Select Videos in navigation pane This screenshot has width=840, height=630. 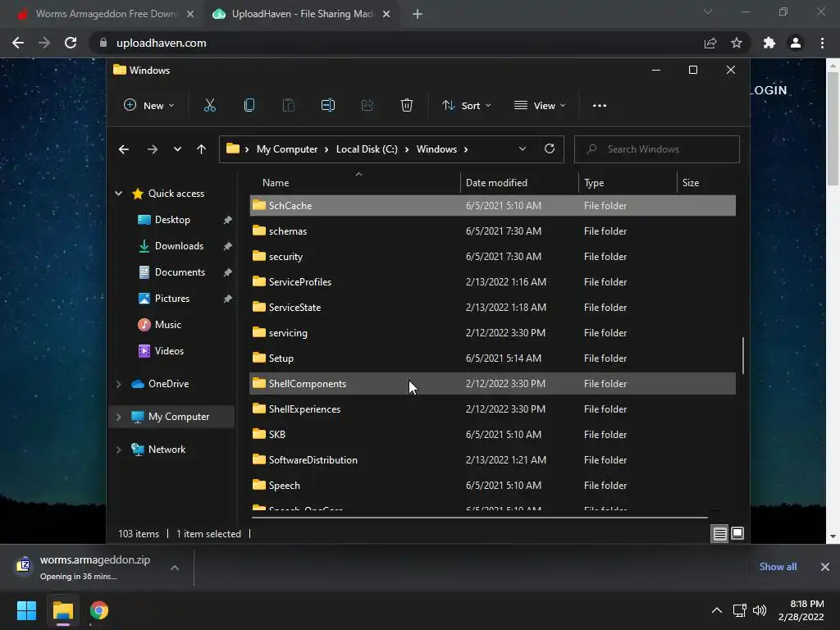[169, 351]
